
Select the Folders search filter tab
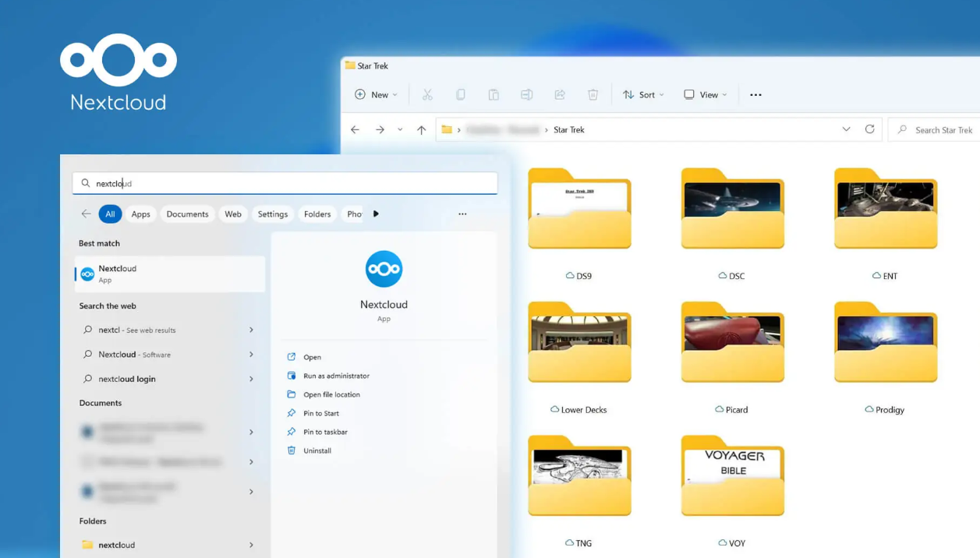tap(317, 214)
